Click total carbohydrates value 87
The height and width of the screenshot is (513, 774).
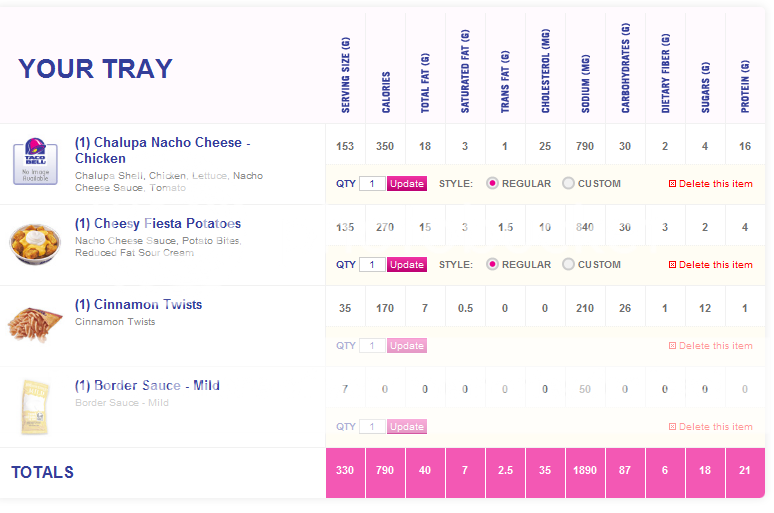click(625, 471)
